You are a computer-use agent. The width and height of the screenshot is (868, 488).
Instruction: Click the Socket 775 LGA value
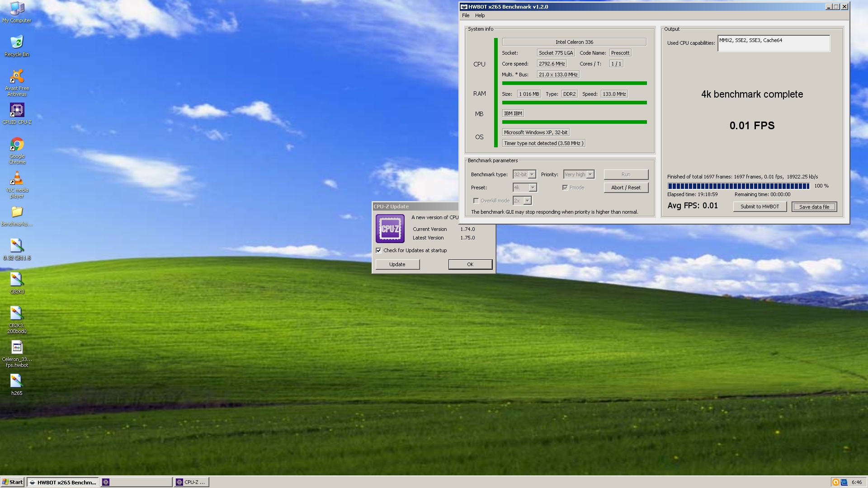556,53
